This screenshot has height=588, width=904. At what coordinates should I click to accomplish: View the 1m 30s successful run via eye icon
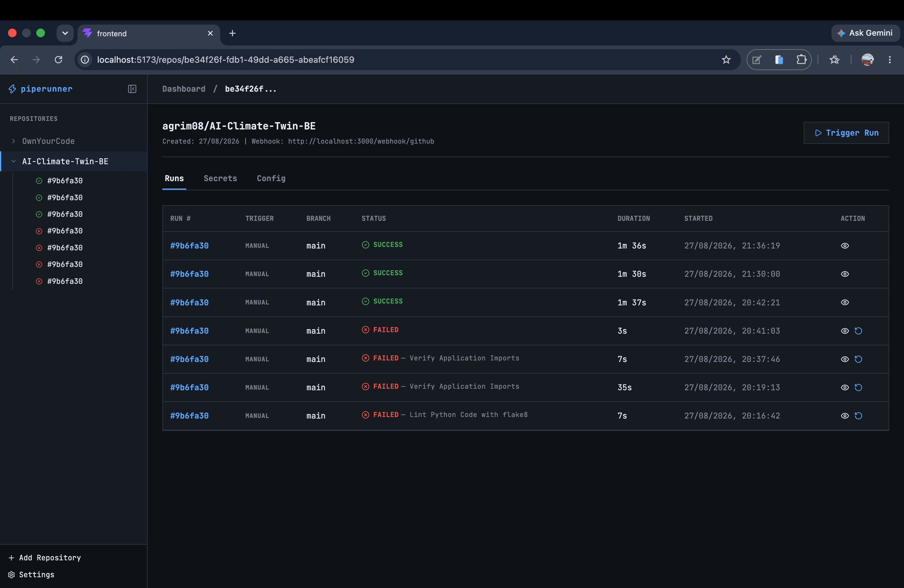(x=844, y=274)
